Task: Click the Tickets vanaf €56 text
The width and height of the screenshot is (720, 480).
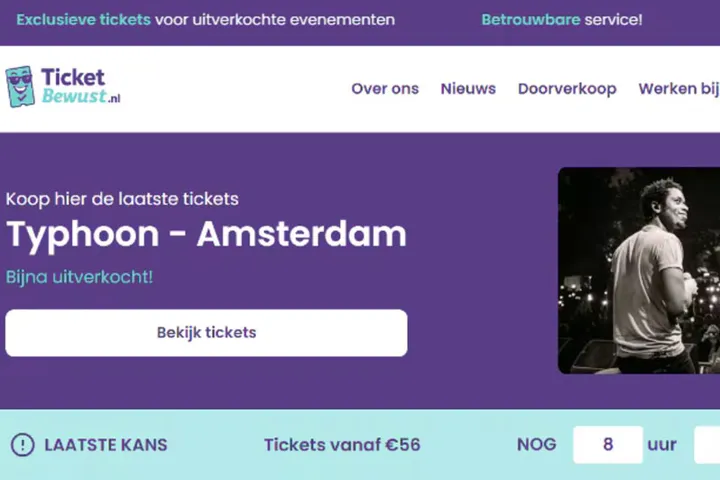Action: 342,445
